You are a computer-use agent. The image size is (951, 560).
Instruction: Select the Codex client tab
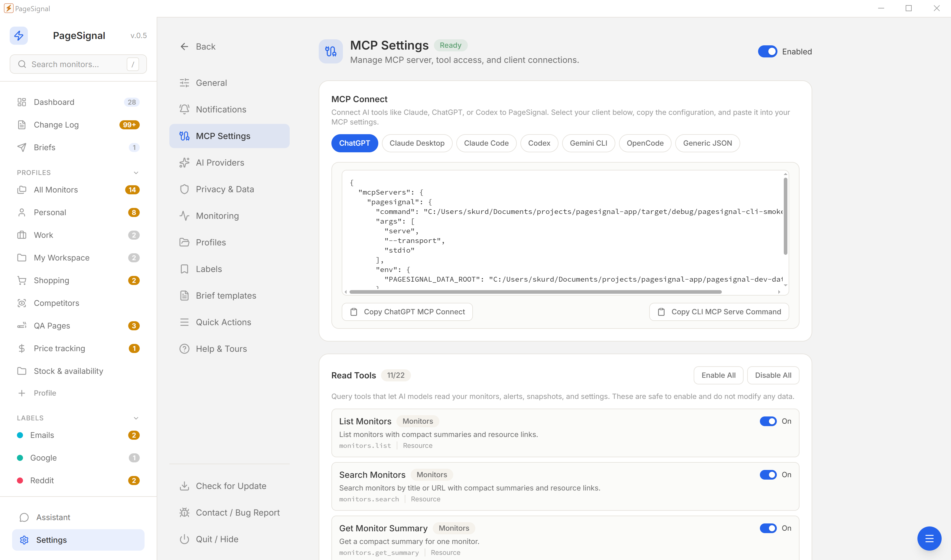[539, 143]
